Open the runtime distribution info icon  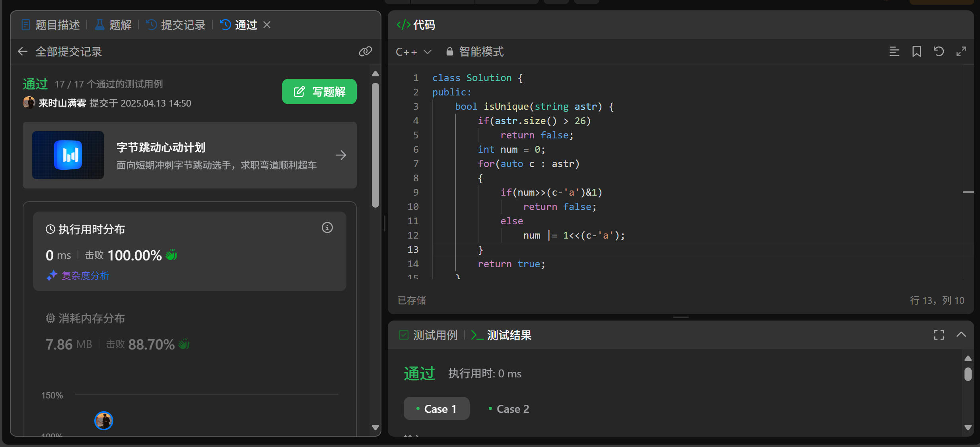(x=327, y=227)
